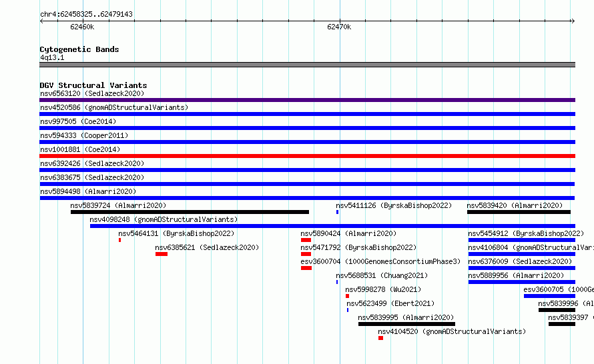The height and width of the screenshot is (364, 594).
Task: Click red nsv5471792 variant block
Action: coord(306,254)
